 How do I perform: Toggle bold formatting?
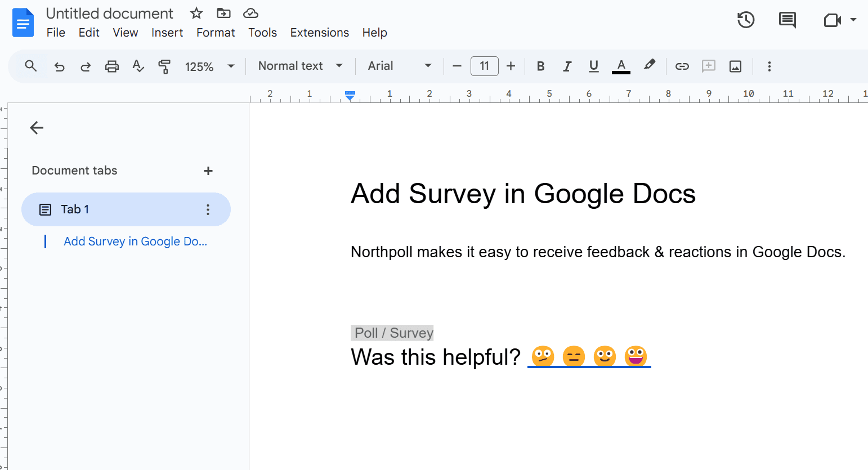540,66
